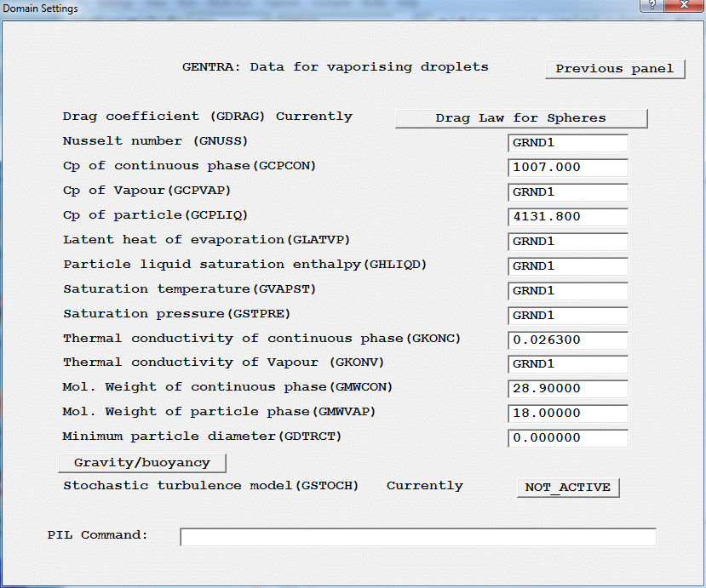Viewport: 706px width, 588px height.
Task: Select the particle liquid saturation enthalpy field
Action: pyautogui.click(x=567, y=266)
